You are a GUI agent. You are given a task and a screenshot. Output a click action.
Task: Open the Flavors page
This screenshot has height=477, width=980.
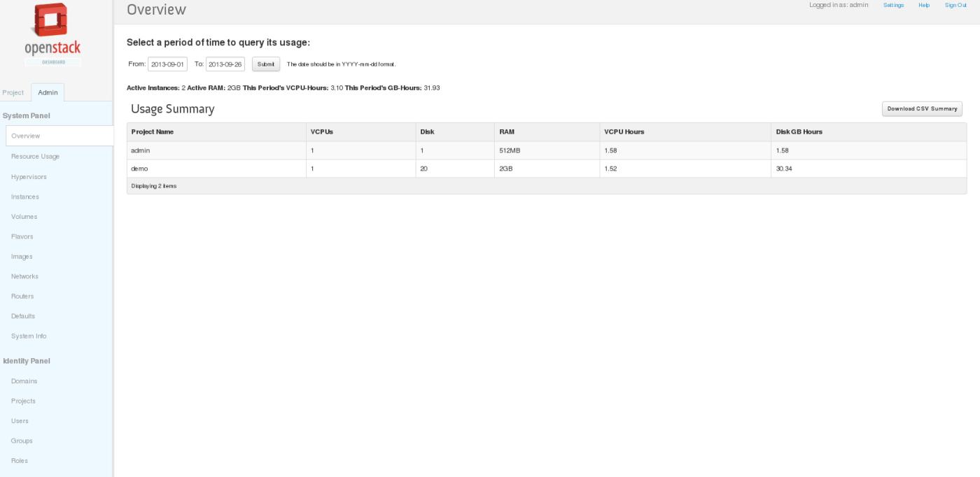22,236
